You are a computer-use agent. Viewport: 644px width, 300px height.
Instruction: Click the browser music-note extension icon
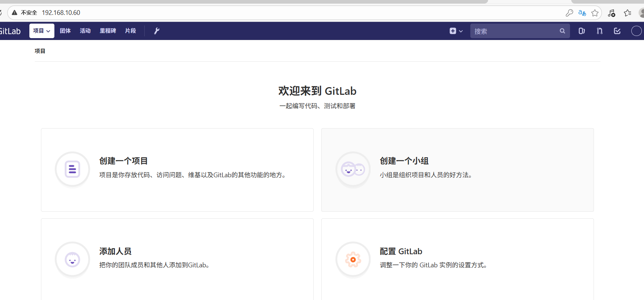pos(612,13)
